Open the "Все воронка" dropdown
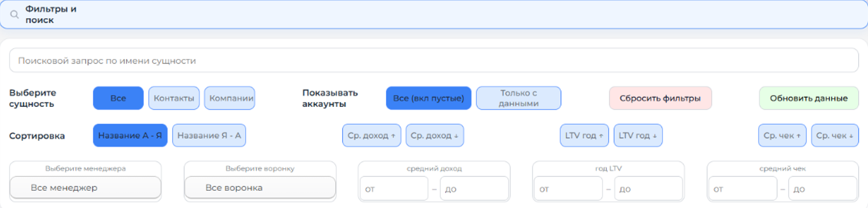Image resolution: width=868 pixels, height=208 pixels. 260,188
